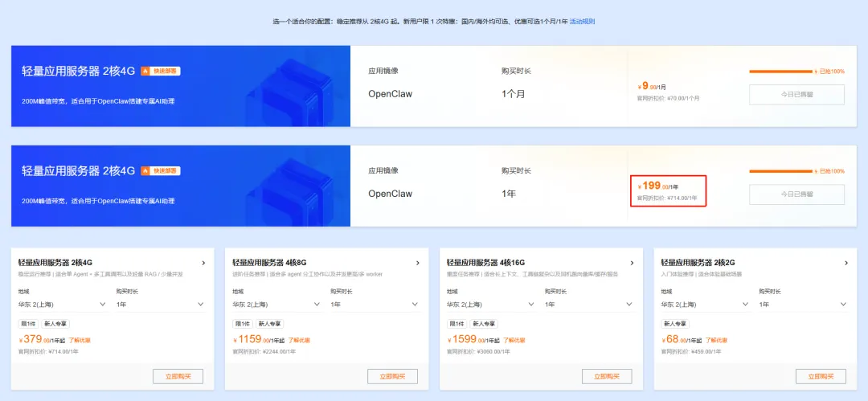Click 入门体验推荐 description on the 2核2G card

(702, 274)
